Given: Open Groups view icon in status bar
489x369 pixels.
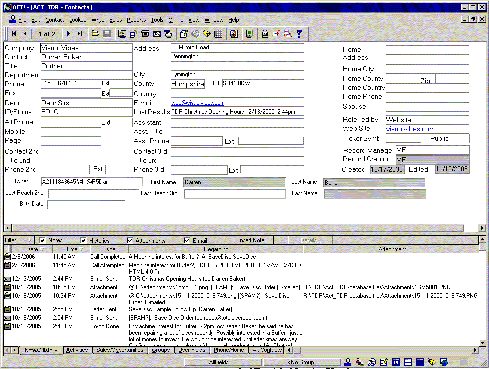Looking at the screenshot, I should coord(372,362).
